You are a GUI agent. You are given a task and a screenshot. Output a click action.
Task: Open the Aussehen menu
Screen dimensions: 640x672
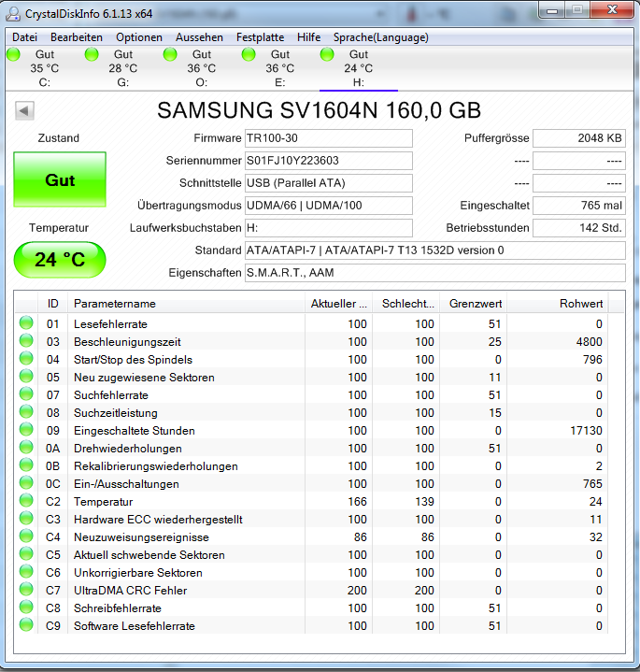coord(199,37)
